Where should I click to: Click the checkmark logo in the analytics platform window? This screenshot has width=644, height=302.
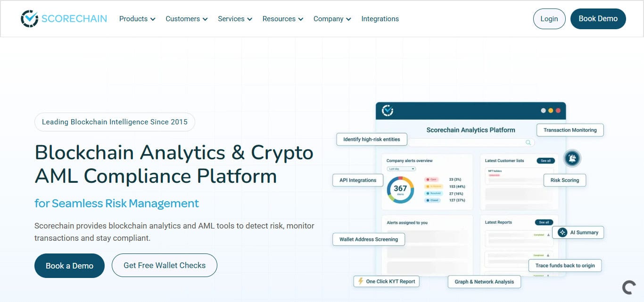tap(388, 111)
